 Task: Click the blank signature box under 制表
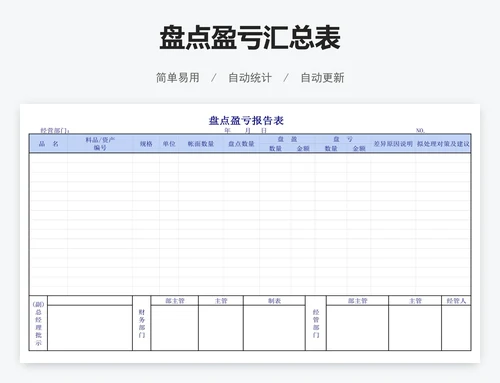(x=274, y=328)
